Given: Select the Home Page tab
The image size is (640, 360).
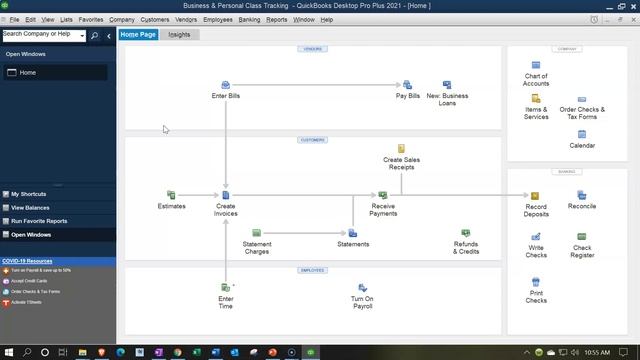Looking at the screenshot, I should [x=138, y=35].
